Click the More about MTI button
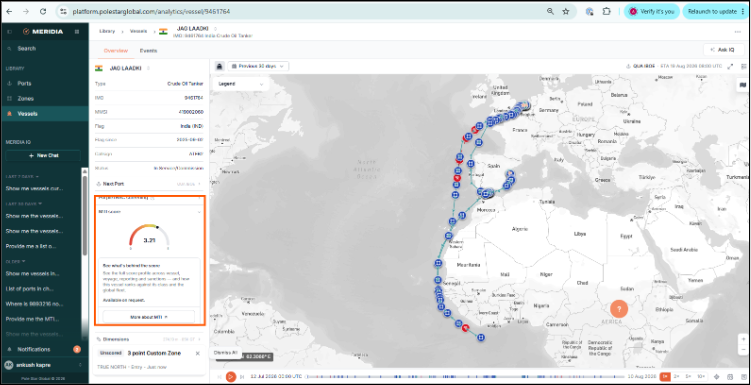751x385 pixels. pyautogui.click(x=149, y=317)
